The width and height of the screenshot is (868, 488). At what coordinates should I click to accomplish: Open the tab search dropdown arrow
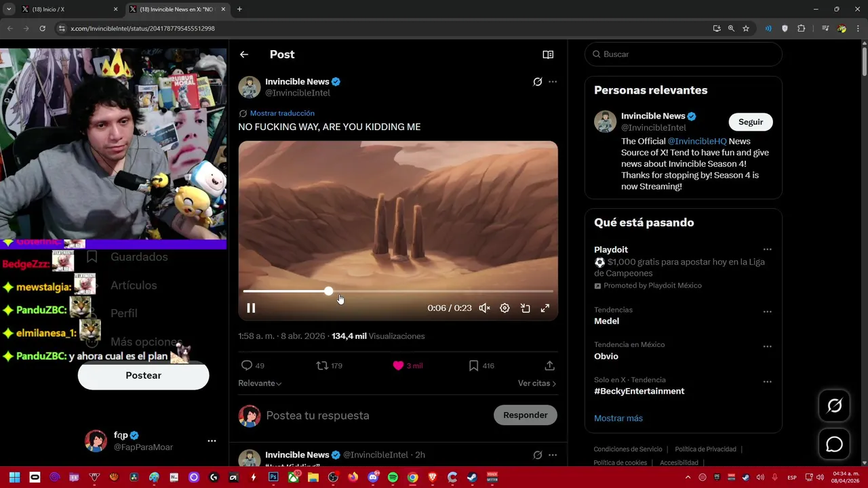[9, 9]
